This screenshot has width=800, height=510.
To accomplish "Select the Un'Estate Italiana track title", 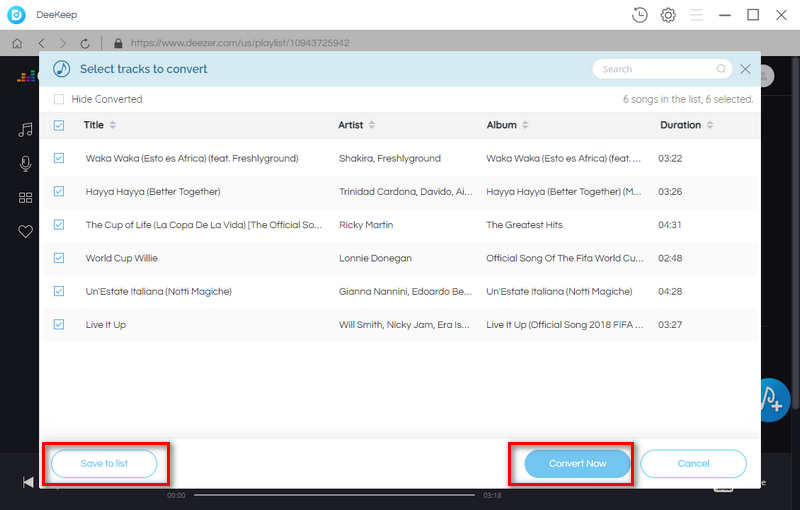I will 159,292.
